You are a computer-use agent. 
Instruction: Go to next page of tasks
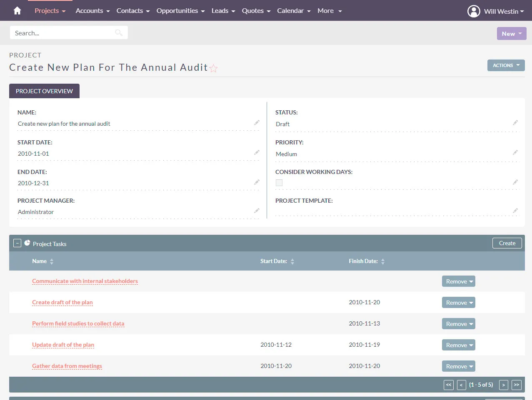coord(503,385)
